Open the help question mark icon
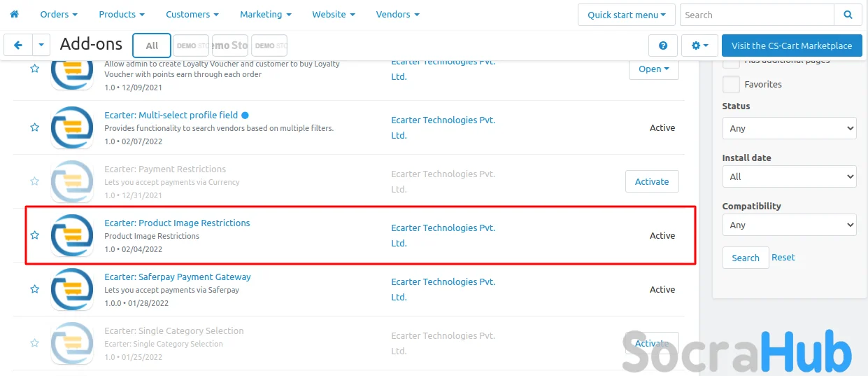This screenshot has height=376, width=868. click(x=662, y=46)
